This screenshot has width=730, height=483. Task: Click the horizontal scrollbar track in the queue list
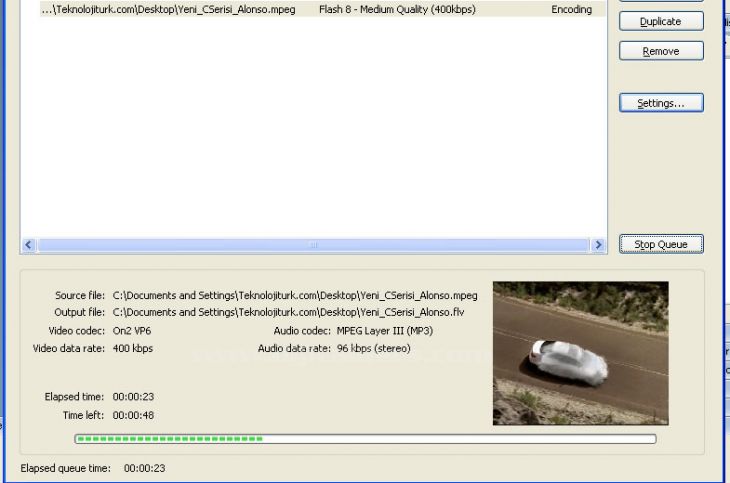point(313,244)
